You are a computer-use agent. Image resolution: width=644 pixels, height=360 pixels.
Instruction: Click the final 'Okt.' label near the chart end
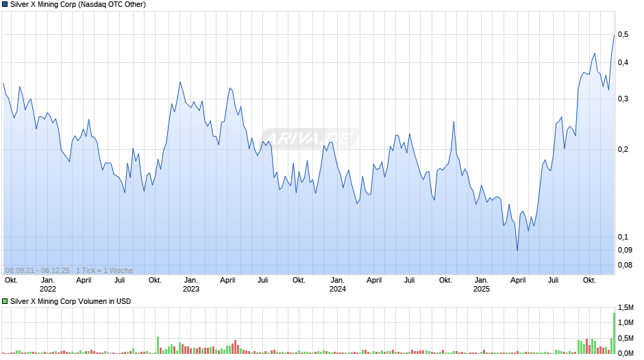589,281
